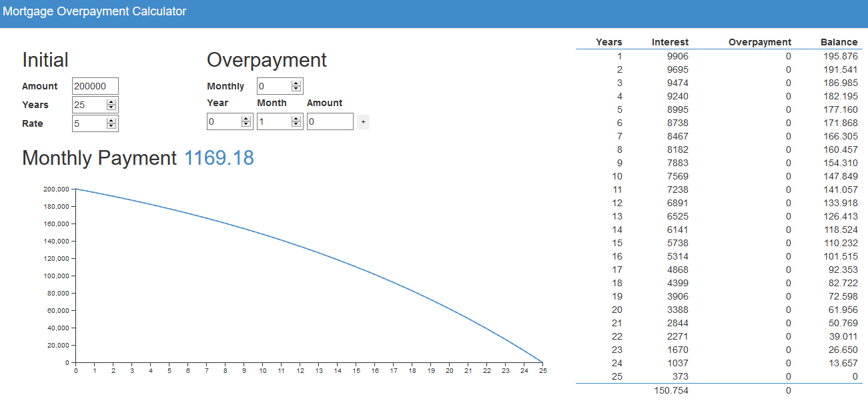Increment the Monthly overpayment stepper
The image size is (868, 401).
(297, 83)
